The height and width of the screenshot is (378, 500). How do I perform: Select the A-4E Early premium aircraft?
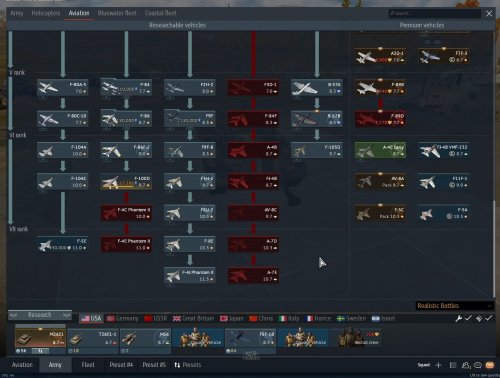pos(380,150)
